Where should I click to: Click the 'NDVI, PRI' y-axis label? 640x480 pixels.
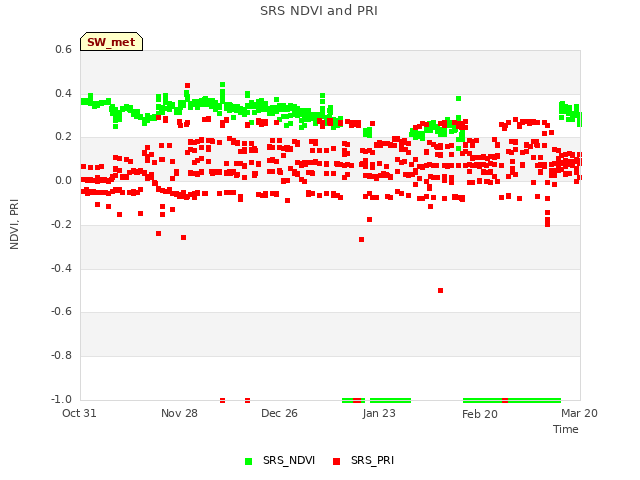(x=14, y=224)
